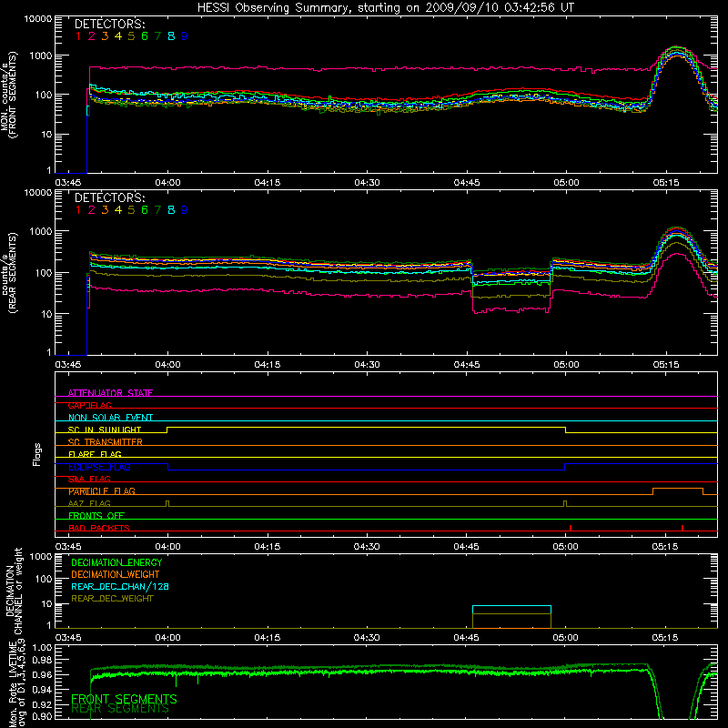Click the flare peak in front segments plot

pyautogui.click(x=676, y=47)
